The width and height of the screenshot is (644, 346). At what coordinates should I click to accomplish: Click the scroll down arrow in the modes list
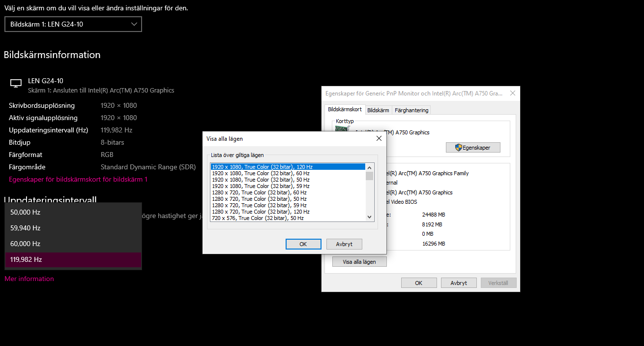pos(370,217)
